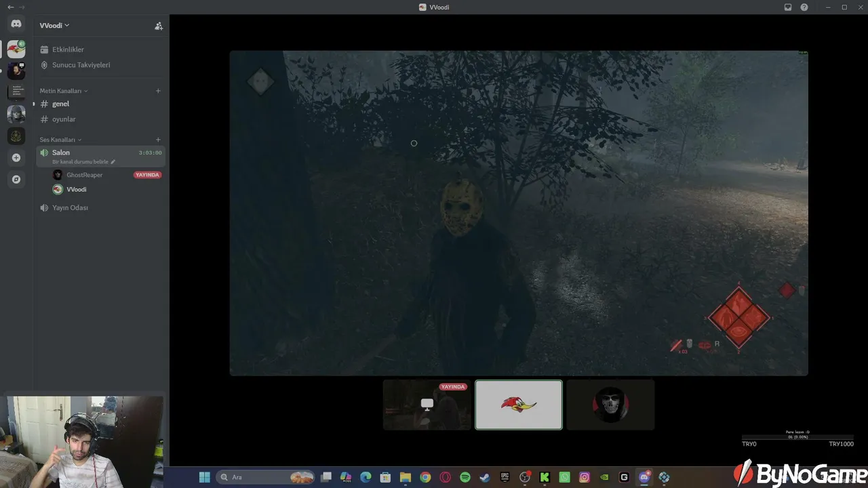This screenshot has width=868, height=488.
Task: Open Microsoft Edge from the taskbar
Action: tap(366, 477)
